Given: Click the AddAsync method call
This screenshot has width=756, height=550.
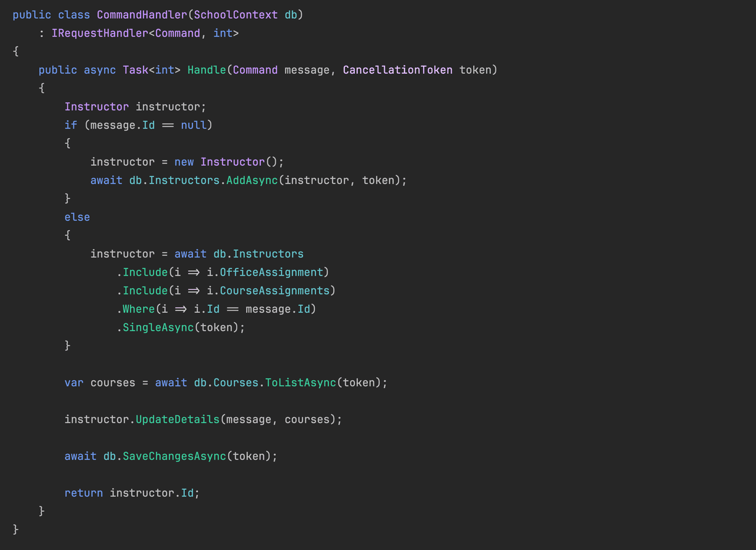Looking at the screenshot, I should (252, 180).
